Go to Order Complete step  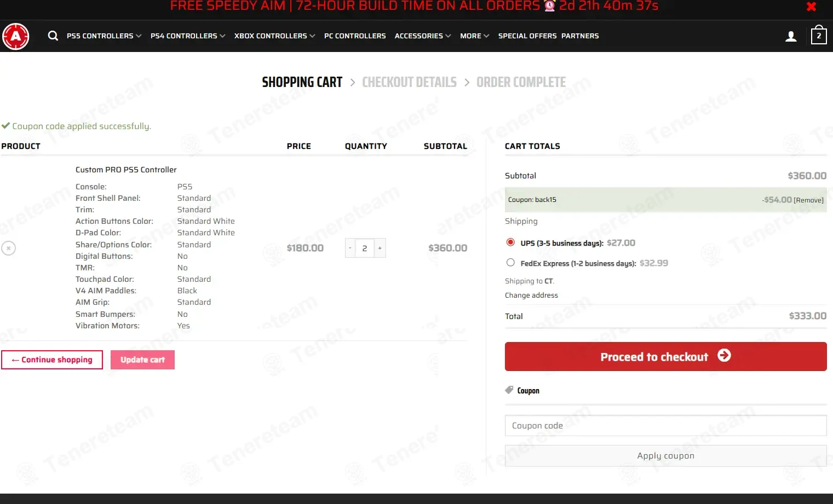[521, 82]
